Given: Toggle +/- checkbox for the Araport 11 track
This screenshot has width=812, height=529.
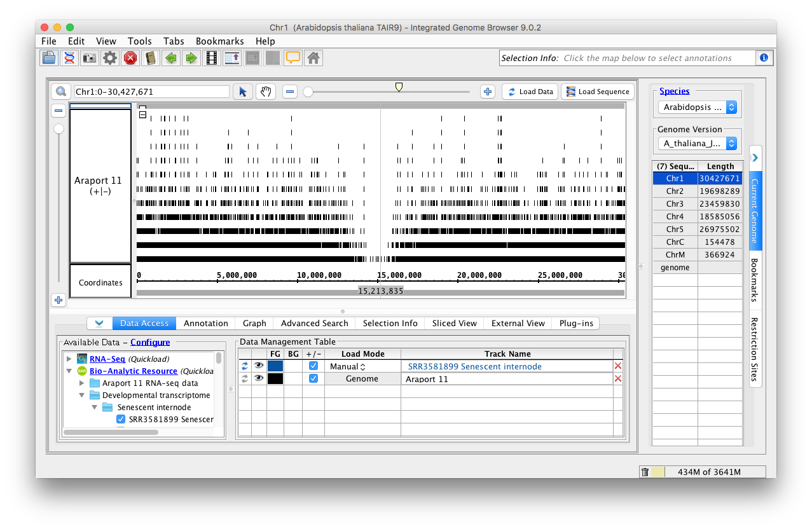Looking at the screenshot, I should (313, 378).
